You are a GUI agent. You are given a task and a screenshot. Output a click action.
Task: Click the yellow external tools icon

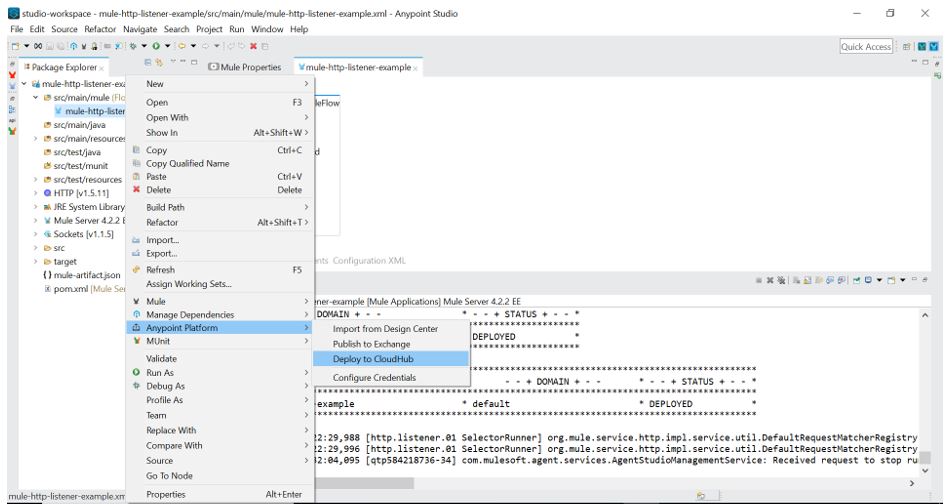[x=181, y=46]
